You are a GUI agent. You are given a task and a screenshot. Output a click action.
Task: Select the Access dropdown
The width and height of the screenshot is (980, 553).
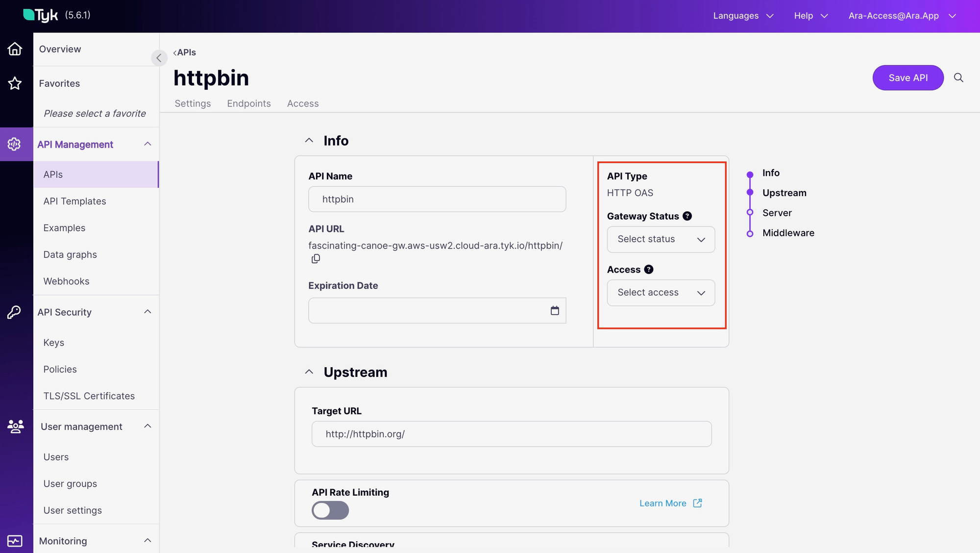(661, 292)
